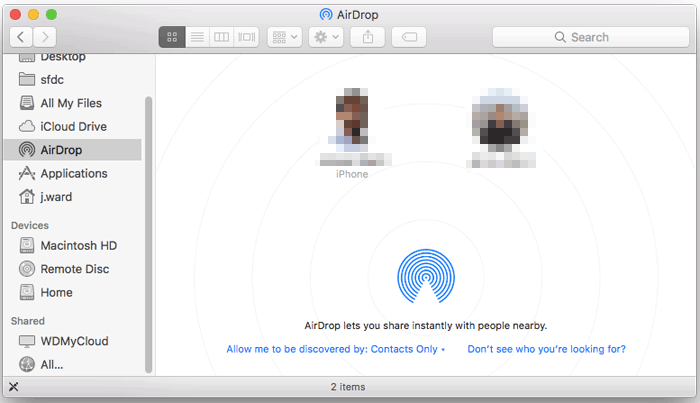This screenshot has width=700, height=403.
Task: Select the Home device
Action: (x=73, y=292)
